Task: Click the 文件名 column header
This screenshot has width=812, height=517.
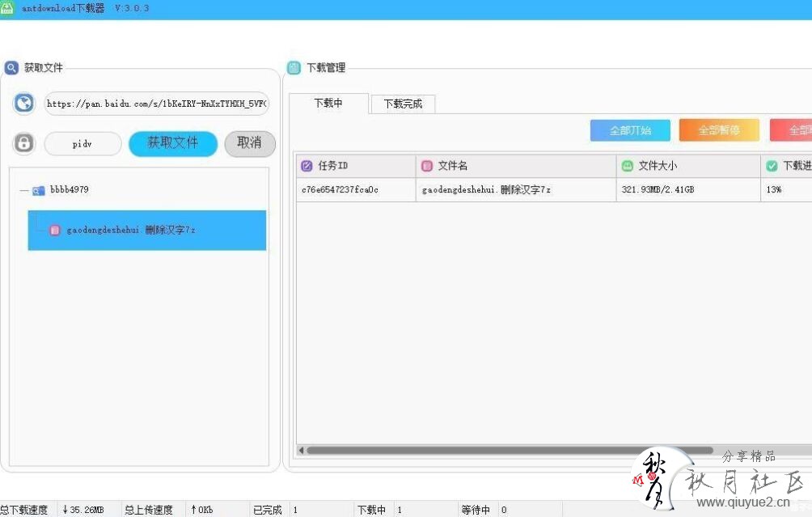Action: [x=516, y=166]
